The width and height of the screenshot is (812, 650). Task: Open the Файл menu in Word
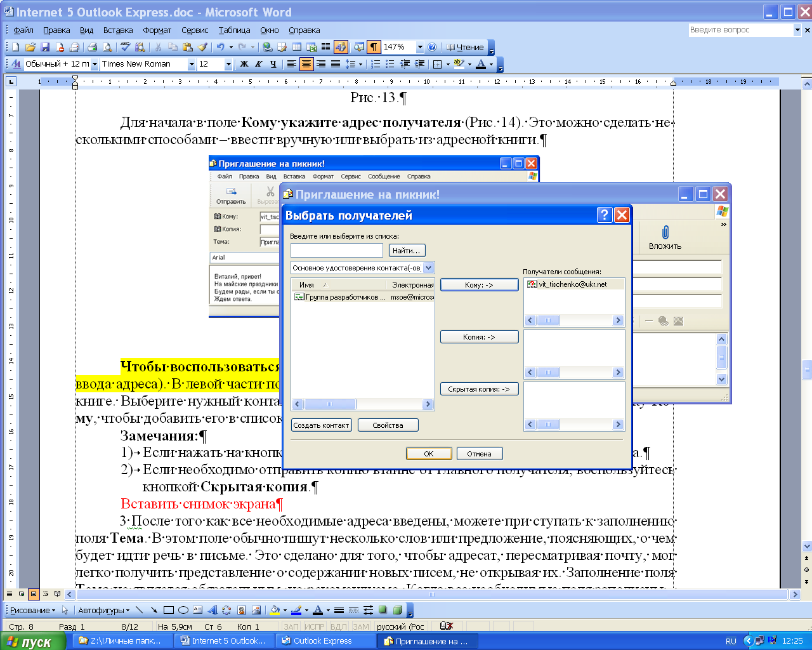(x=23, y=30)
